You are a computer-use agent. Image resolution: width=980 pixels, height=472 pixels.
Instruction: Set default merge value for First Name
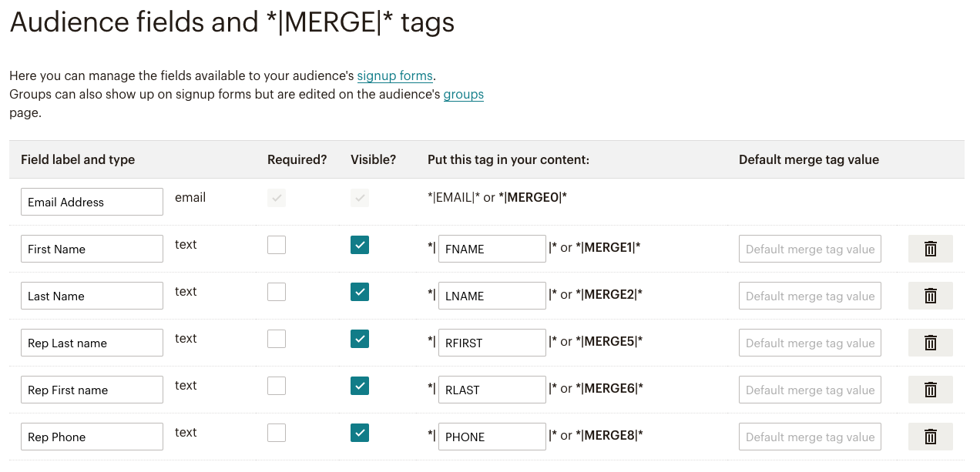[810, 249]
